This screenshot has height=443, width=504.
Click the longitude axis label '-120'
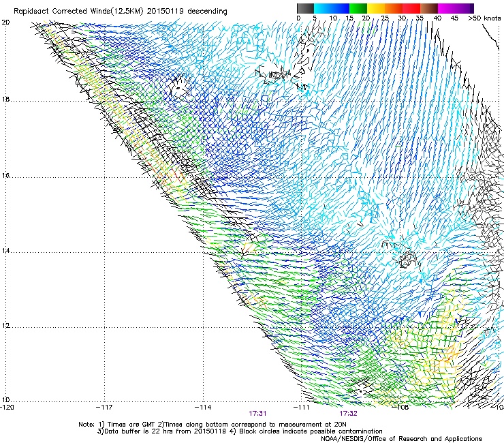coord(7,408)
